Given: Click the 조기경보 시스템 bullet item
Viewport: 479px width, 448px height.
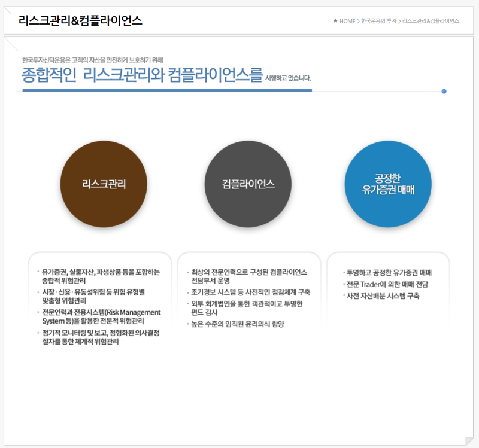Looking at the screenshot, I should [250, 292].
